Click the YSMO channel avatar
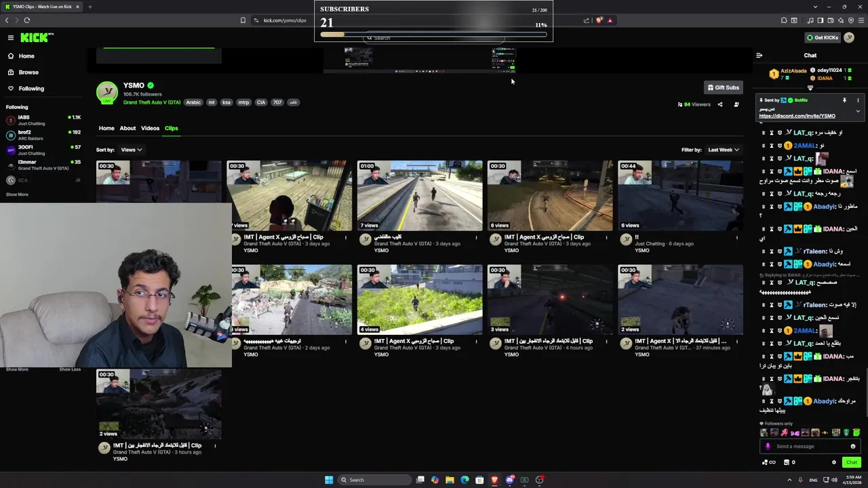Image resolution: width=868 pixels, height=488 pixels. (106, 93)
